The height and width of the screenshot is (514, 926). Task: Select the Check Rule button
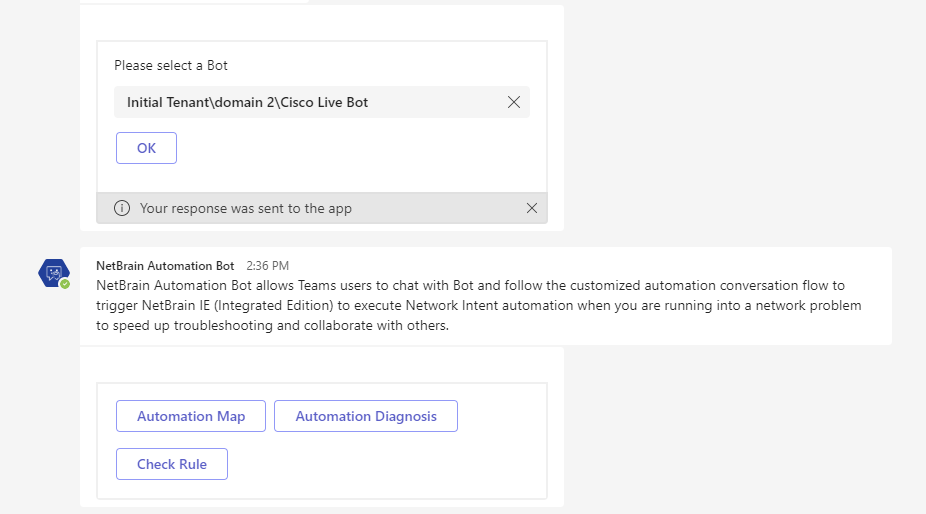pos(172,464)
